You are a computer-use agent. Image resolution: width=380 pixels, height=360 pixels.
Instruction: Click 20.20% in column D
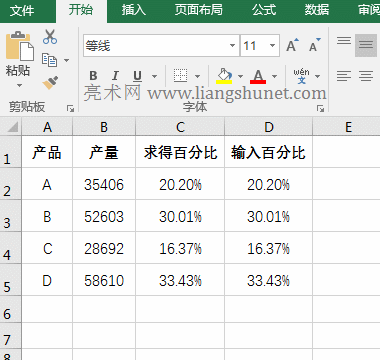click(x=269, y=184)
